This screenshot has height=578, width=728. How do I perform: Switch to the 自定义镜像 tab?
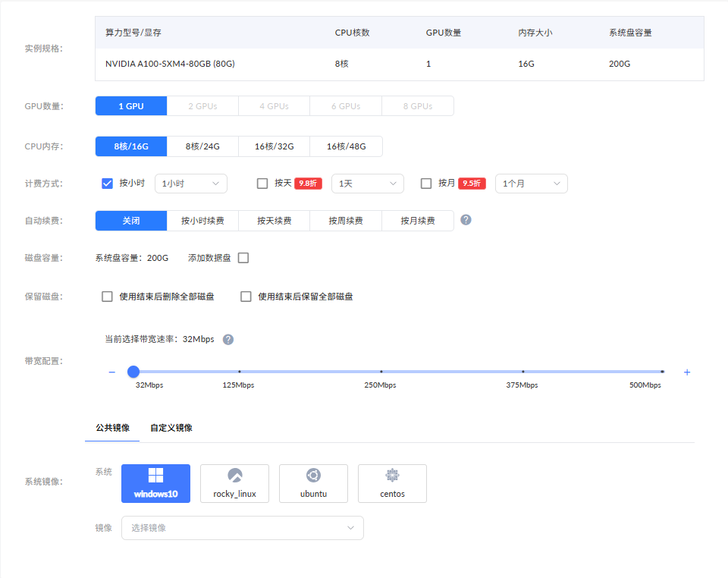tap(171, 428)
